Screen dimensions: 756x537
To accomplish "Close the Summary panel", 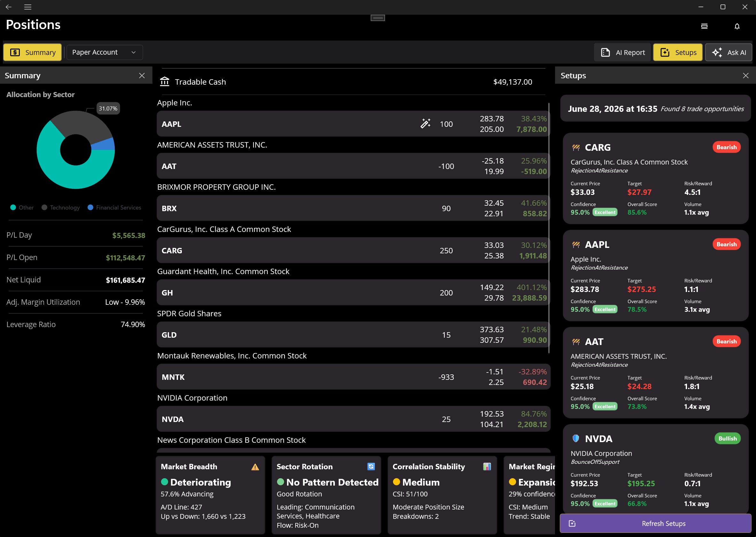I will pyautogui.click(x=142, y=76).
